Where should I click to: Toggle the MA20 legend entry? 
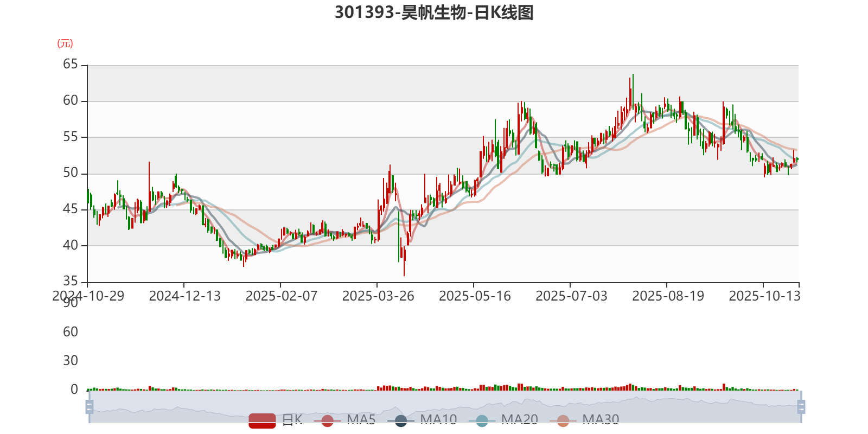pyautogui.click(x=503, y=420)
